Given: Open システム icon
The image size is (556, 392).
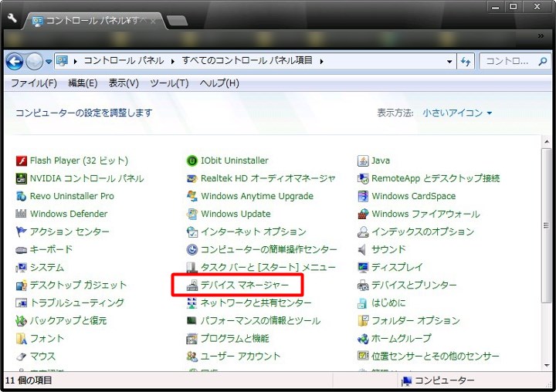Looking at the screenshot, I should pyautogui.click(x=22, y=268).
